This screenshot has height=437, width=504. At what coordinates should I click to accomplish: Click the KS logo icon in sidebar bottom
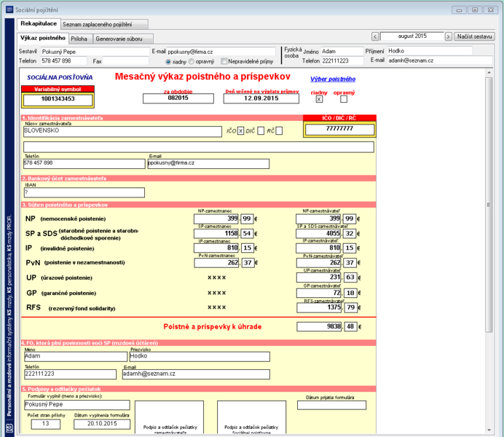(x=9, y=428)
